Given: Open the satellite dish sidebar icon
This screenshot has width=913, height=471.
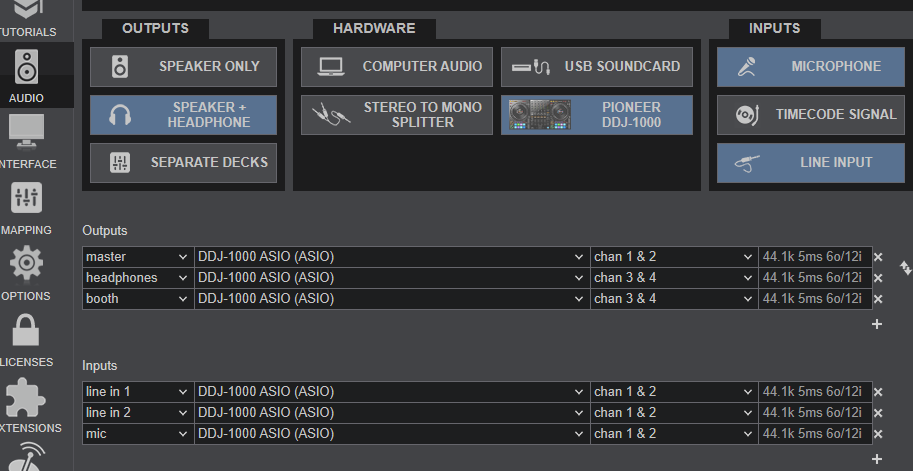Looking at the screenshot, I should (x=27, y=456).
